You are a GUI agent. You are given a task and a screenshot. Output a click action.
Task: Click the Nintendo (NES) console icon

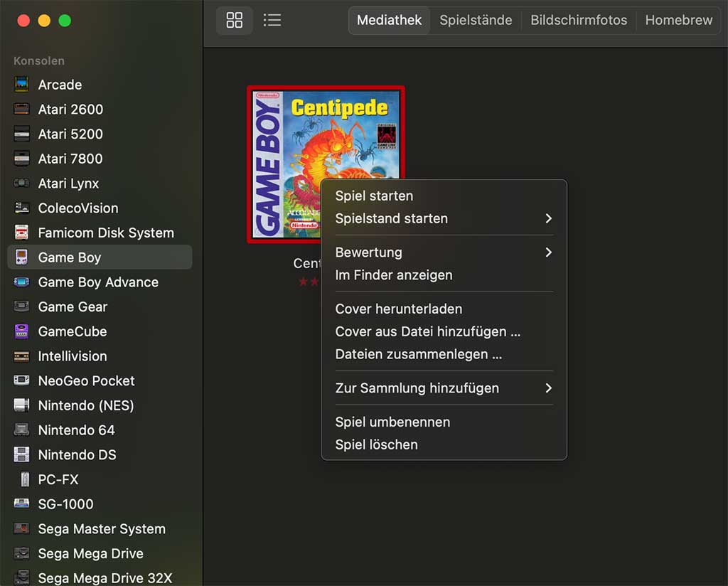pyautogui.click(x=21, y=405)
